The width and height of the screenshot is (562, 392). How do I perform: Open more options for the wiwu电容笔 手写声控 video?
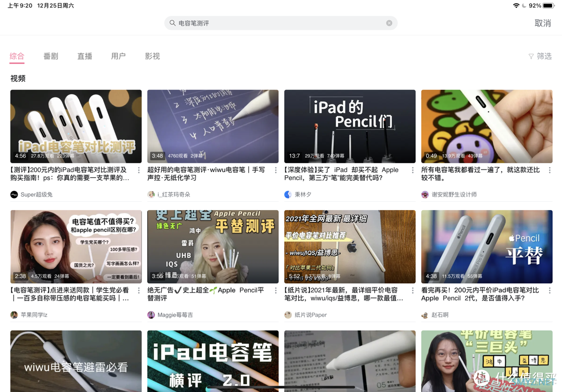[x=276, y=170]
